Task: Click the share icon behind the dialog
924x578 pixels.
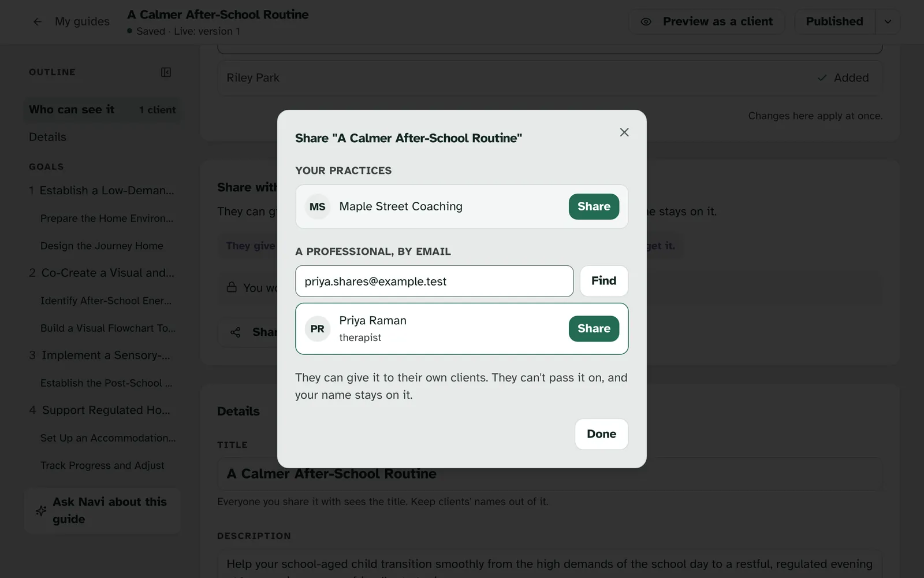Action: [x=236, y=332]
